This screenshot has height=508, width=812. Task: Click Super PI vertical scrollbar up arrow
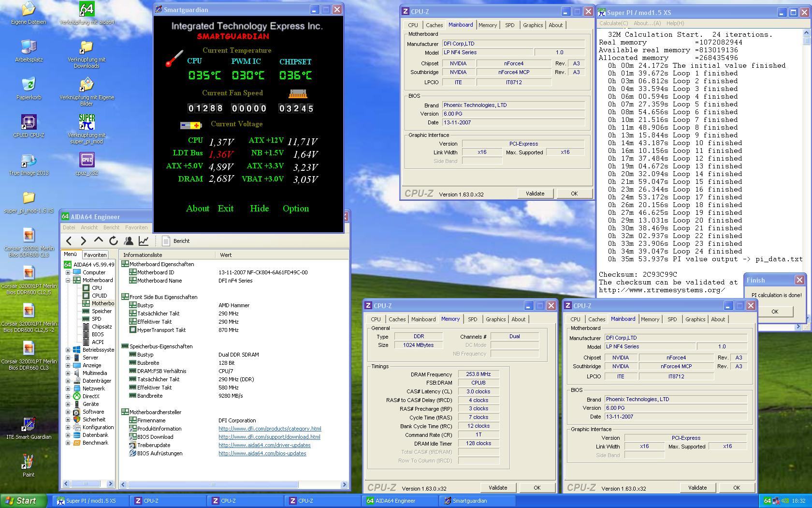tap(806, 33)
